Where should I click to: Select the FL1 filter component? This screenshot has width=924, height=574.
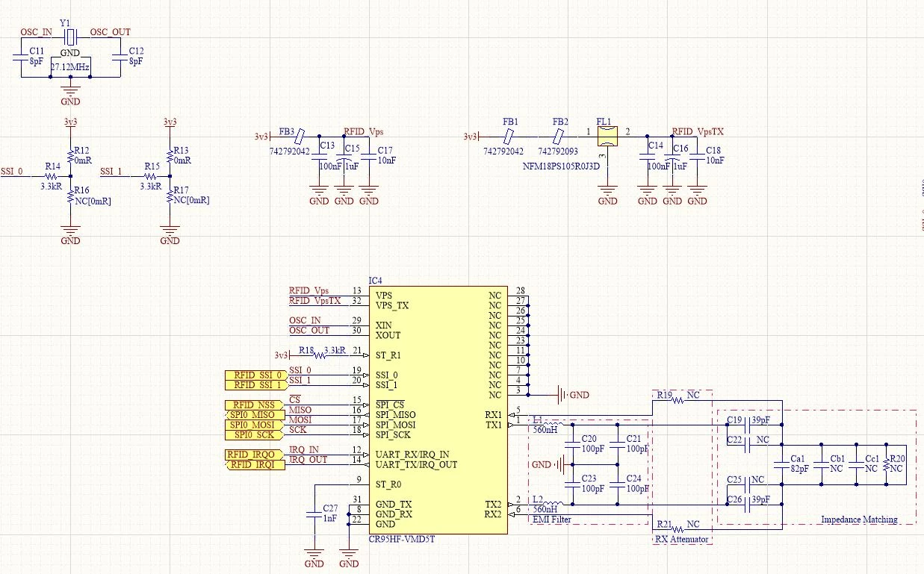click(x=608, y=135)
